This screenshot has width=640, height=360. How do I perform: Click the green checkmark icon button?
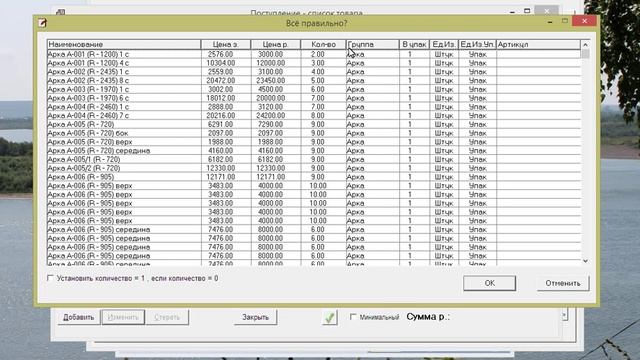coord(329,317)
